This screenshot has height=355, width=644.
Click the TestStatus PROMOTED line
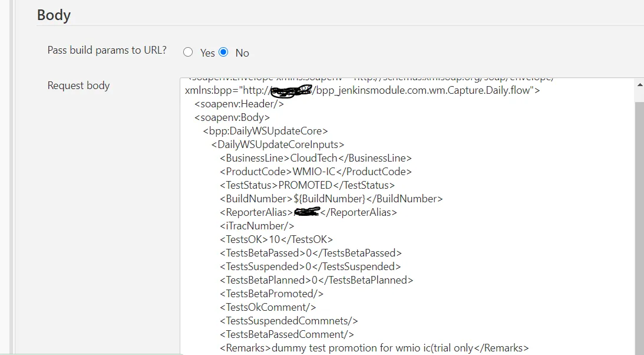click(307, 185)
